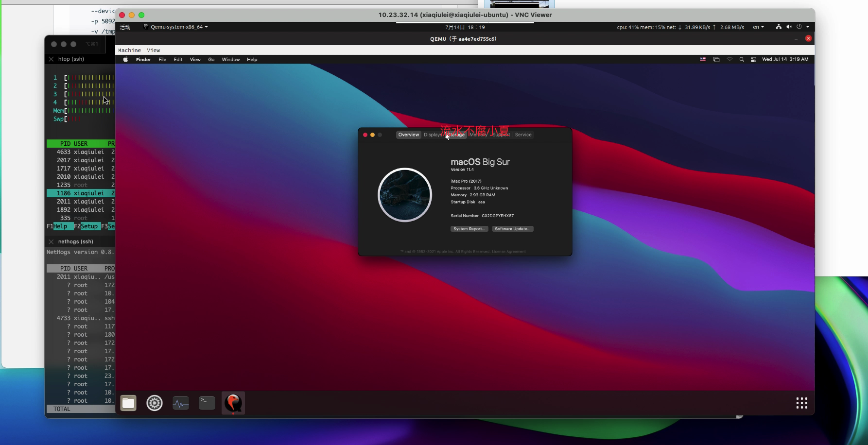Image resolution: width=868 pixels, height=445 pixels.
Task: Click the PID column header in htop
Action: pyautogui.click(x=65, y=144)
